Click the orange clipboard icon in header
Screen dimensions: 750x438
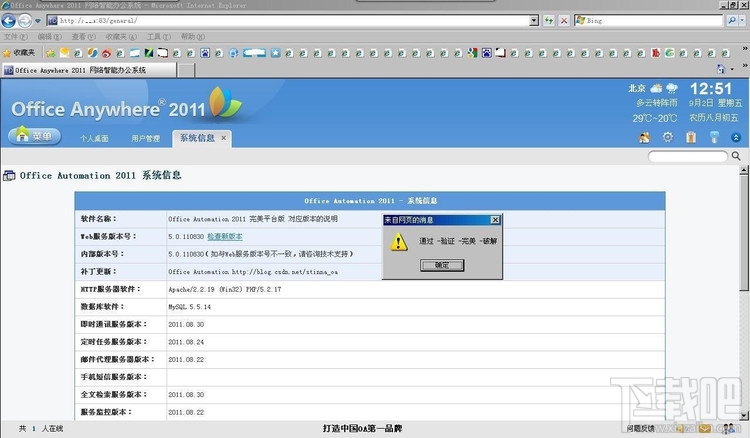[x=691, y=138]
